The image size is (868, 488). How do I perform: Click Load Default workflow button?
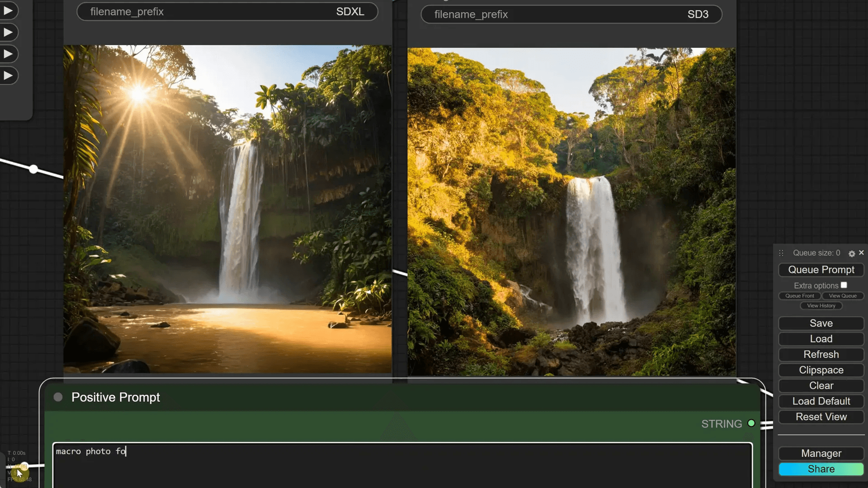[x=821, y=401]
